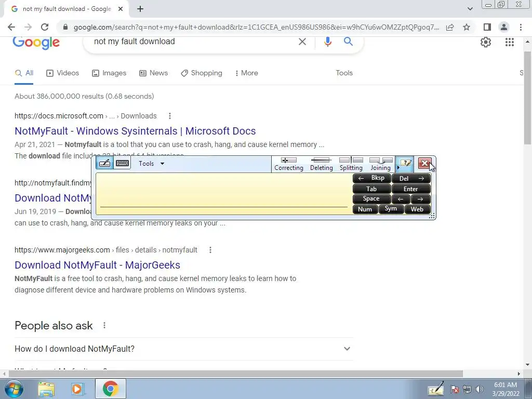Click the vertical page scrollbar thumb
Viewport: 532px width, 399px height.
[527, 98]
